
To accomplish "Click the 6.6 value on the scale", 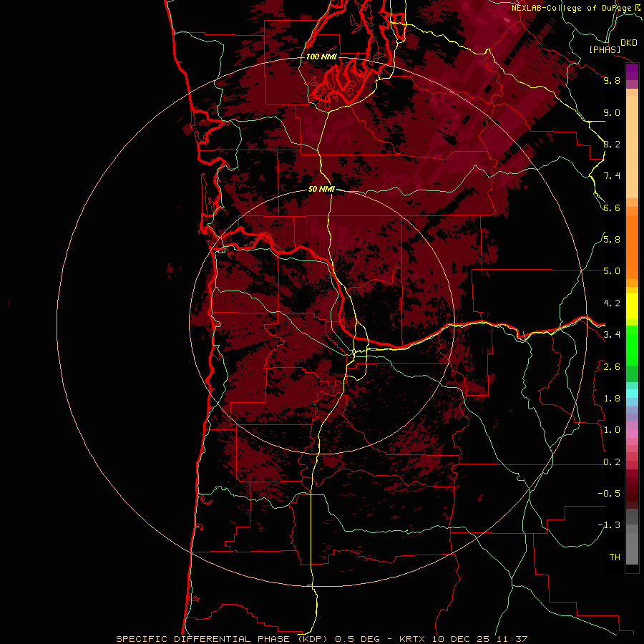I will [612, 208].
